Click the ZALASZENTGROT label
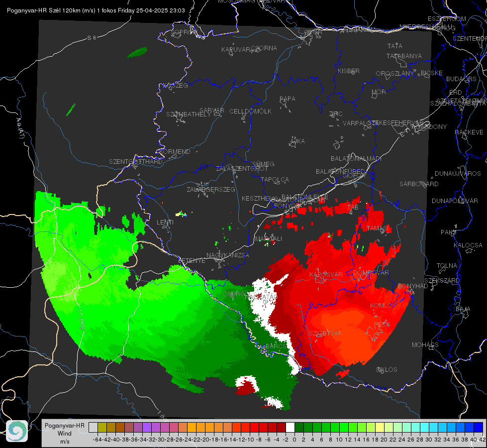 click(x=242, y=169)
